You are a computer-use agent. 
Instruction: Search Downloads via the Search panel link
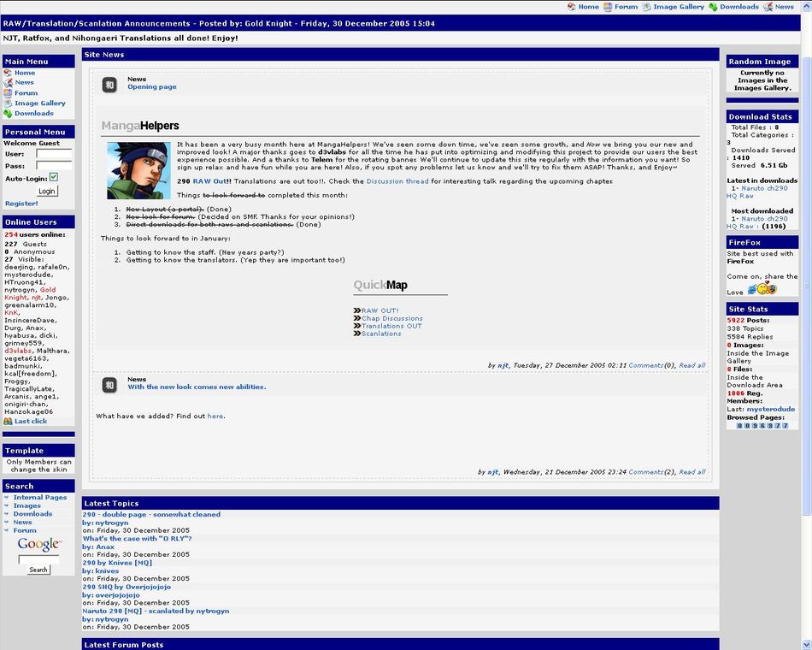(32, 514)
